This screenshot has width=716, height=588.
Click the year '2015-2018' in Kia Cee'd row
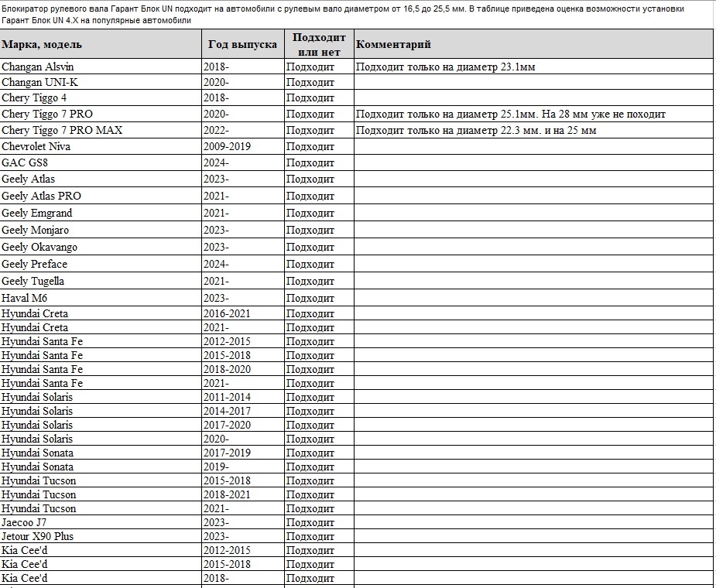click(243, 564)
